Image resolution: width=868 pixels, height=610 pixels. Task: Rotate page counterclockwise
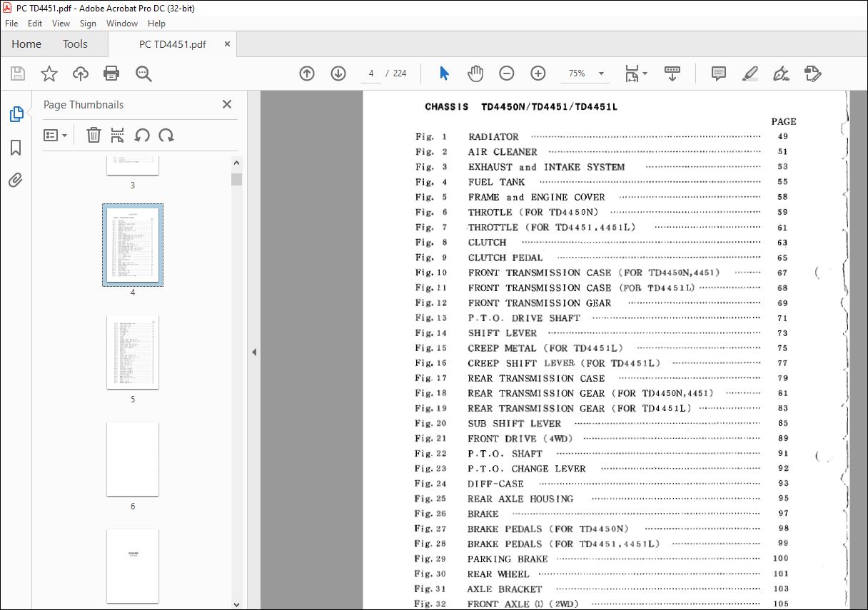[142, 135]
